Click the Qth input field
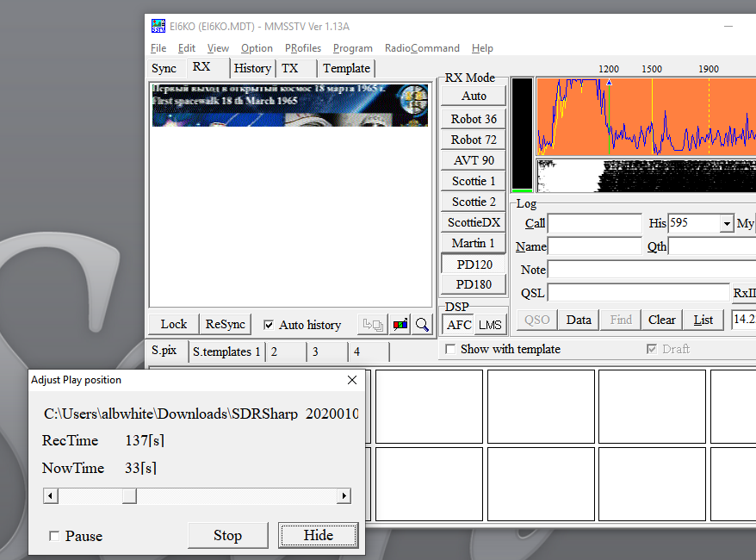The height and width of the screenshot is (560, 756). point(712,246)
